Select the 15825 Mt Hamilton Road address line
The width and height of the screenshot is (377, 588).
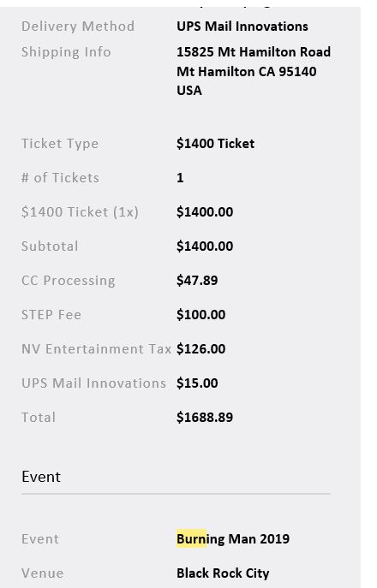pyautogui.click(x=254, y=51)
